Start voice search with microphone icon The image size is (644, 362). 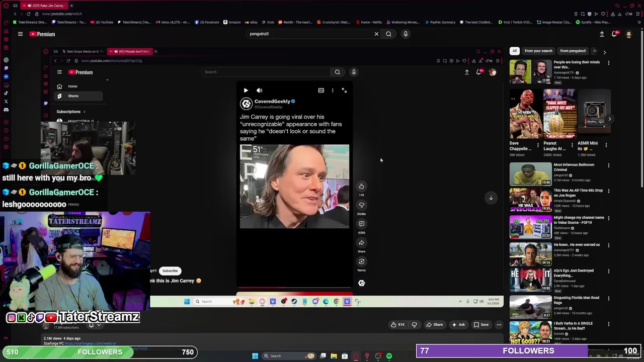(x=406, y=34)
